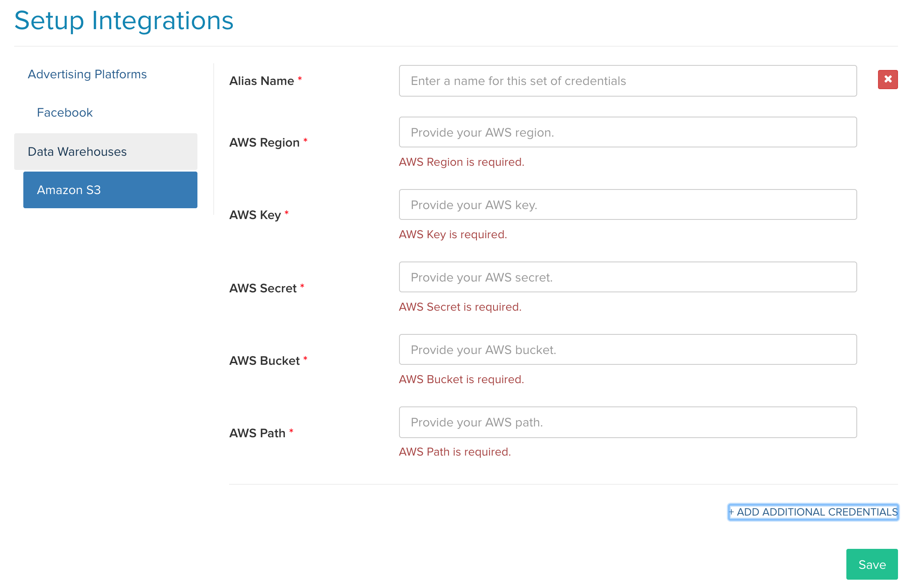Click Add Additional Credentials link
Viewport: 913px width, 588px height.
click(813, 512)
